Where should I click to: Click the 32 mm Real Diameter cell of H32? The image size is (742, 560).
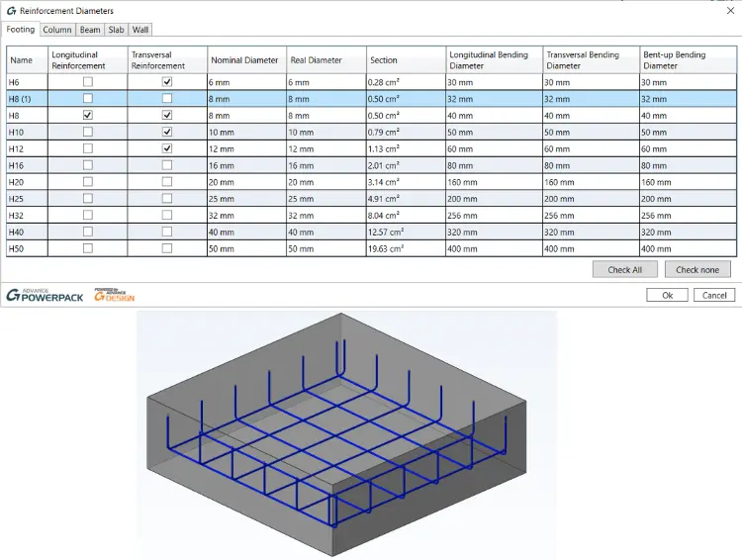click(326, 216)
